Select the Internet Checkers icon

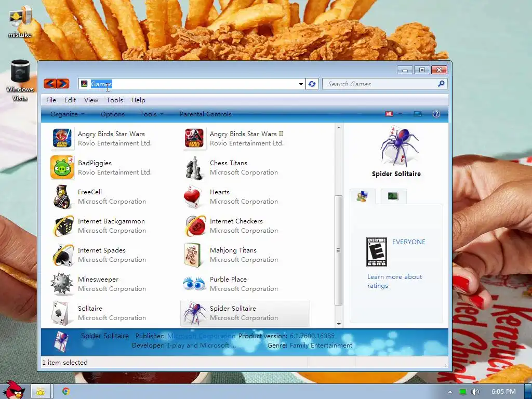(195, 225)
